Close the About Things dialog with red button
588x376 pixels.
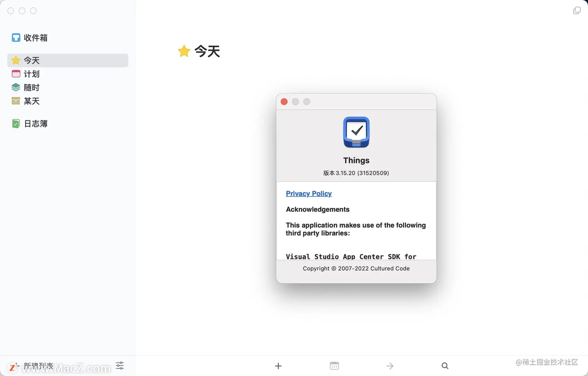284,101
